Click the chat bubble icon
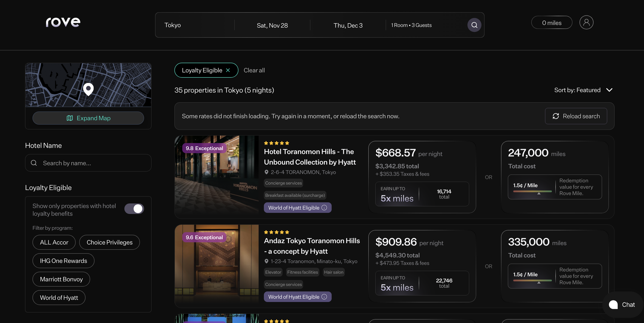The width and height of the screenshot is (644, 323). coord(613,305)
